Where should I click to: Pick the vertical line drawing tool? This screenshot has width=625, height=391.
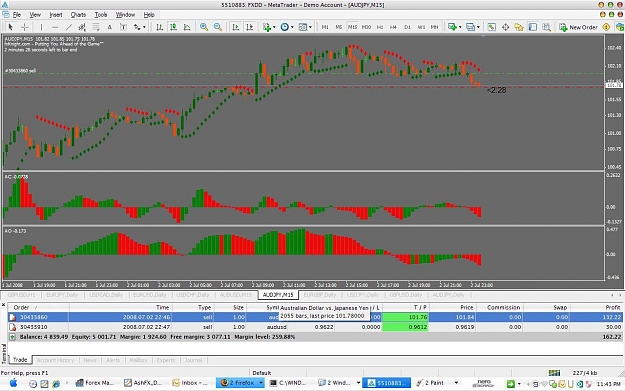pyautogui.click(x=41, y=27)
